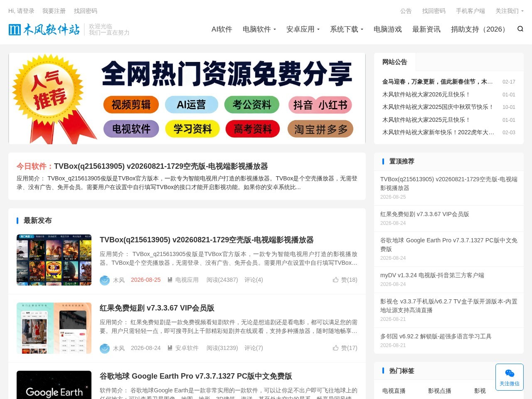Open the AI软件 navigation item

point(222,29)
